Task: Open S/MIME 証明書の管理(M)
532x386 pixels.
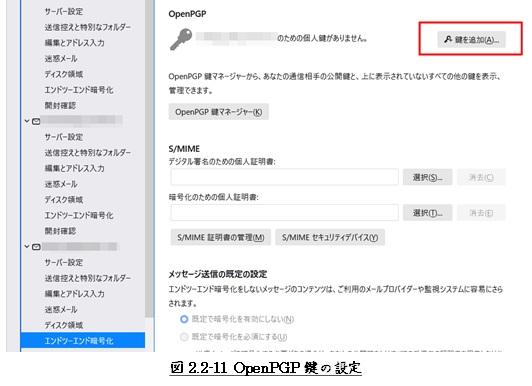Action: (x=221, y=237)
